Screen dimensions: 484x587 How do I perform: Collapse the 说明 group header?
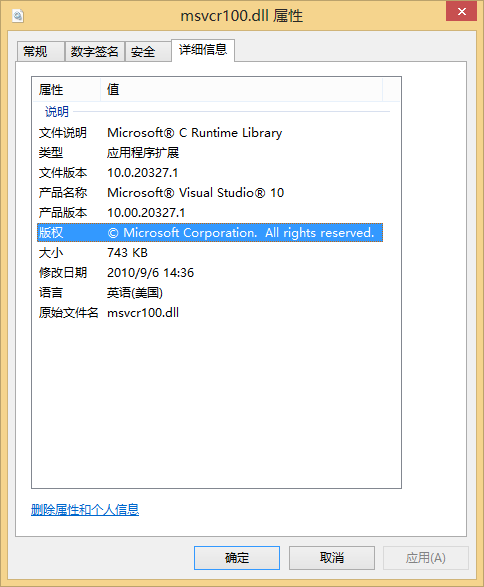pyautogui.click(x=57, y=111)
